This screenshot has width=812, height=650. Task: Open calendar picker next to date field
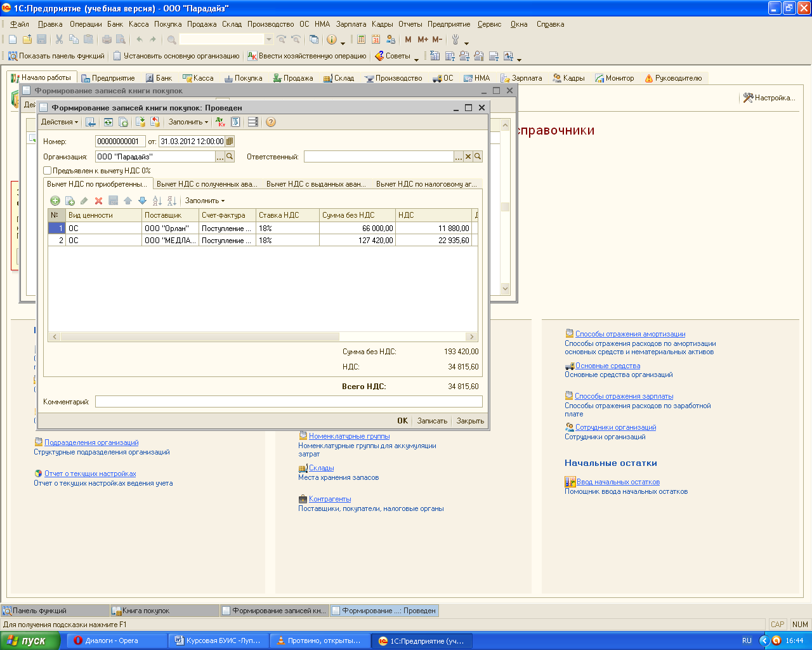(230, 142)
